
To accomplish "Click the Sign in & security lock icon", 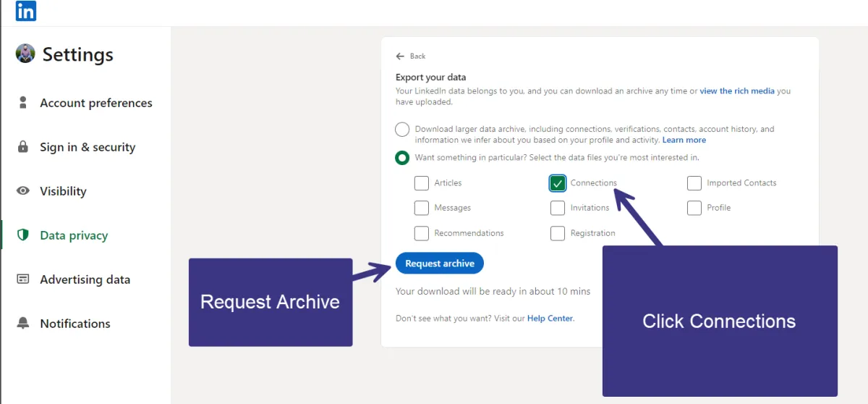I will tap(23, 147).
